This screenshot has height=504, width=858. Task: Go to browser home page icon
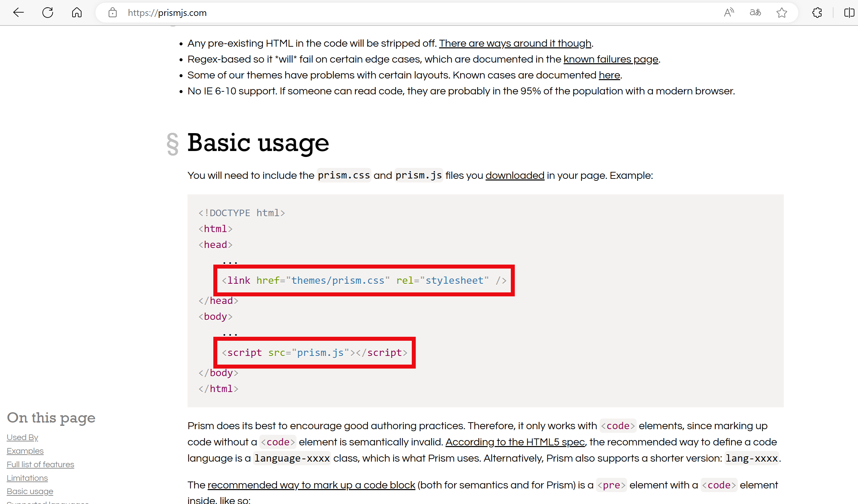[x=77, y=13]
